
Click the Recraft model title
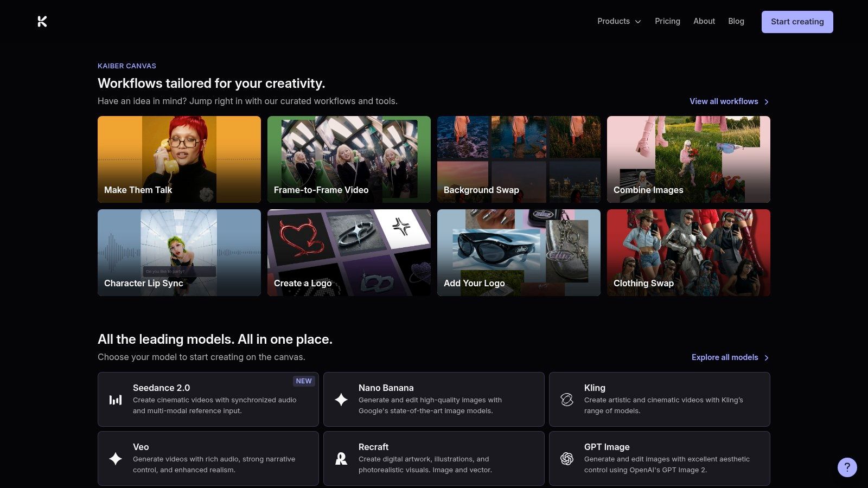[373, 447]
